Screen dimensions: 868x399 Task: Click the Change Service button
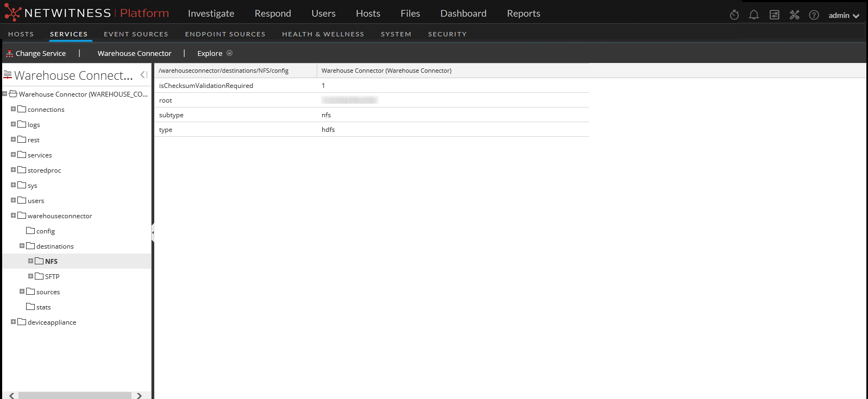click(x=36, y=53)
